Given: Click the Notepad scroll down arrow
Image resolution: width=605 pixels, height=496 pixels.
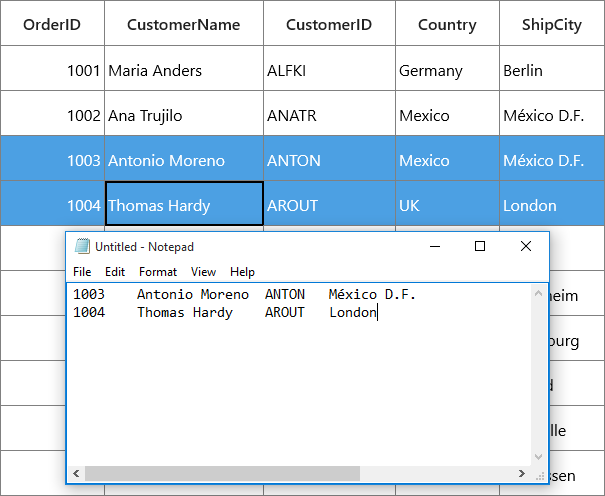Looking at the screenshot, I should point(538,457).
